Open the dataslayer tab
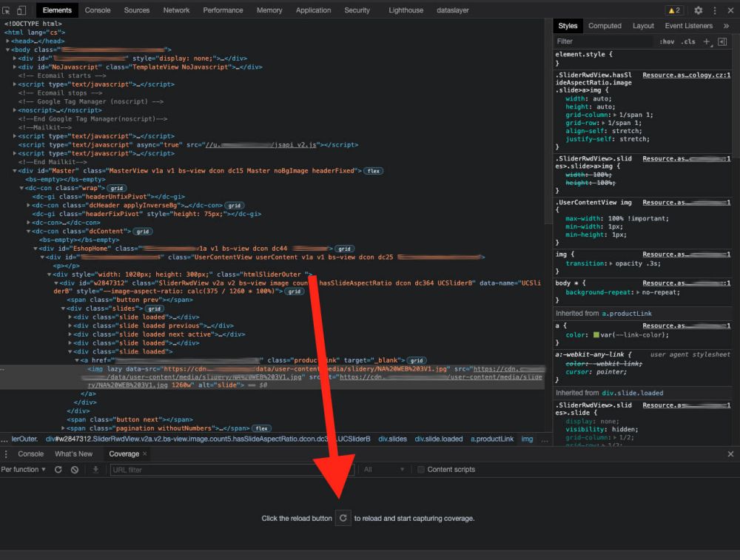 point(453,10)
